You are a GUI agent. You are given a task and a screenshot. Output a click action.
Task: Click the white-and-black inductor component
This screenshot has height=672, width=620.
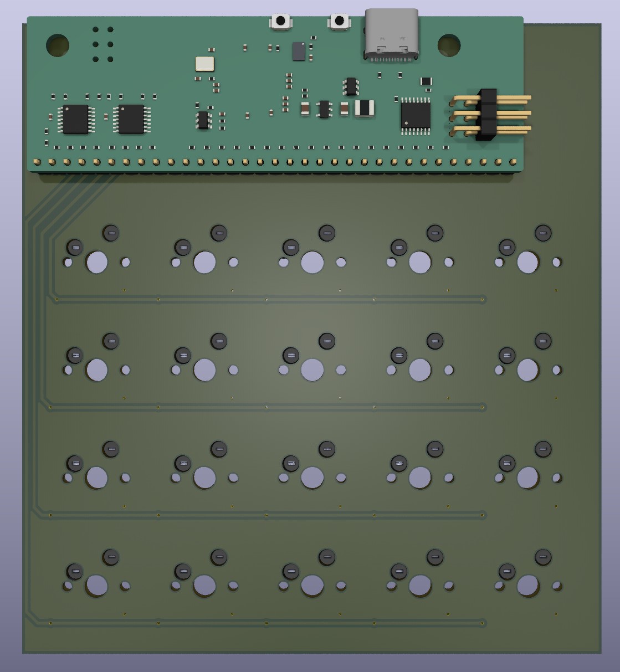pyautogui.click(x=365, y=107)
